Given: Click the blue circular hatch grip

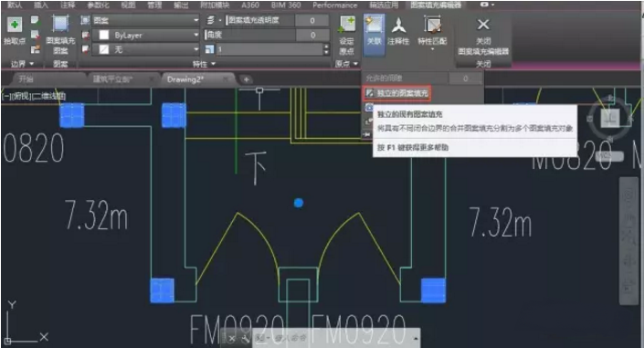Looking at the screenshot, I should coord(299,203).
